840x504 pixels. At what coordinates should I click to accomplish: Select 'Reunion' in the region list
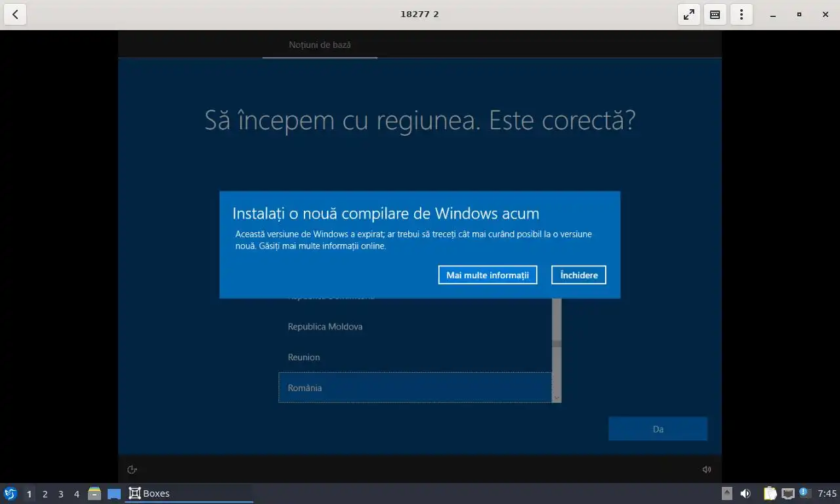coord(415,357)
